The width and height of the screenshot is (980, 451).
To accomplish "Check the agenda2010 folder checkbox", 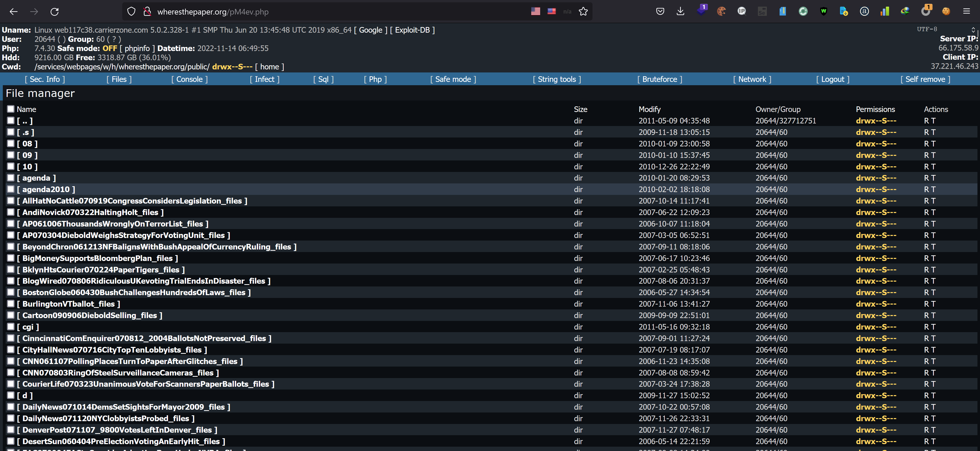I will tap(11, 189).
